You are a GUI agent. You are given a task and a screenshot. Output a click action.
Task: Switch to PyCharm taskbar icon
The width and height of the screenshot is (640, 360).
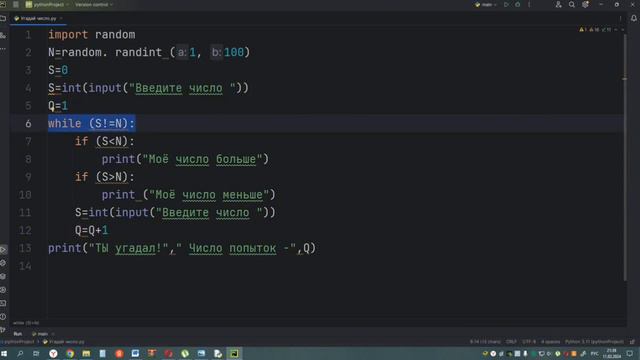[234, 353]
